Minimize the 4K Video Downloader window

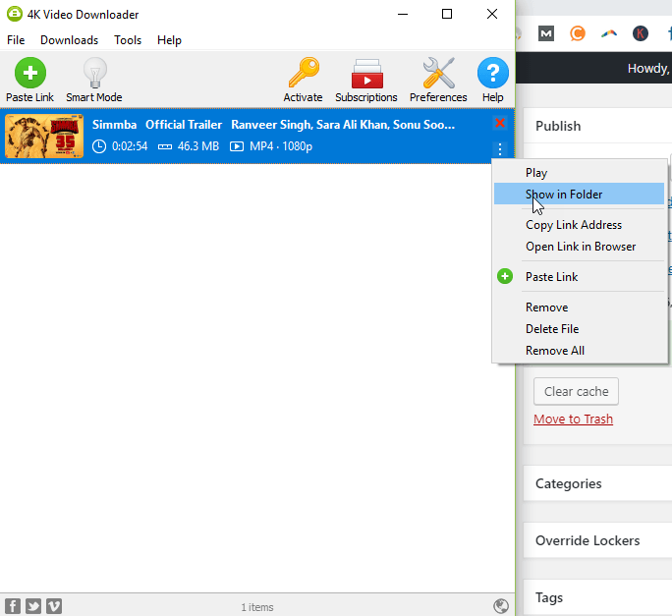tap(403, 14)
